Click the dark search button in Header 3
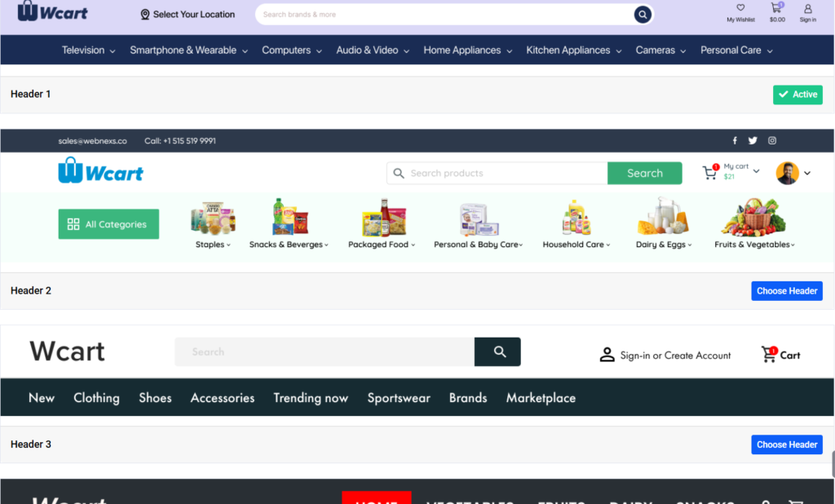 point(497,351)
